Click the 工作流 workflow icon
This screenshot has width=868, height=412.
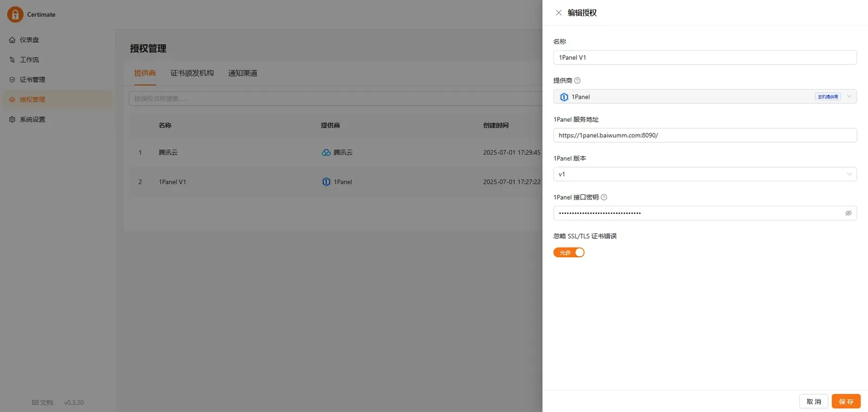(12, 60)
